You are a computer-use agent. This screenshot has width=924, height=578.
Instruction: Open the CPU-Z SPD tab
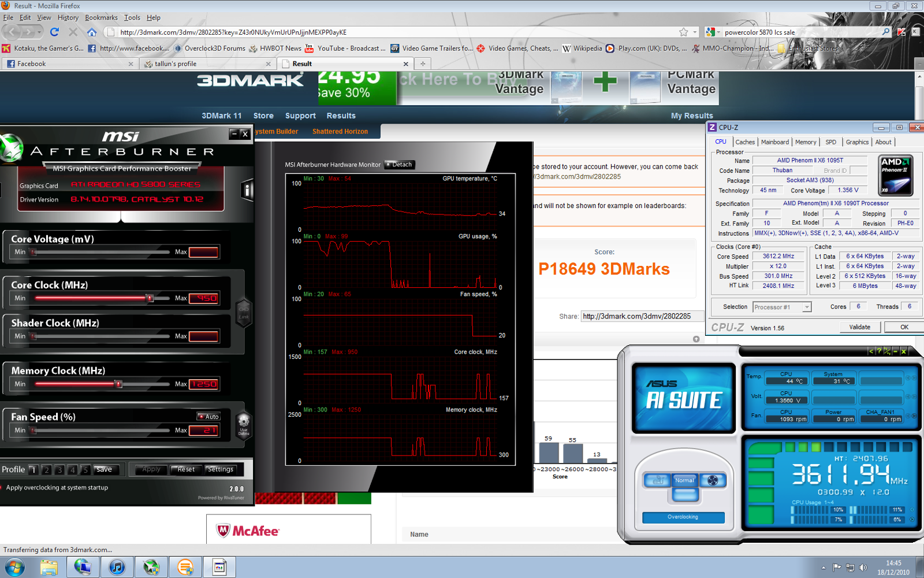[831, 142]
